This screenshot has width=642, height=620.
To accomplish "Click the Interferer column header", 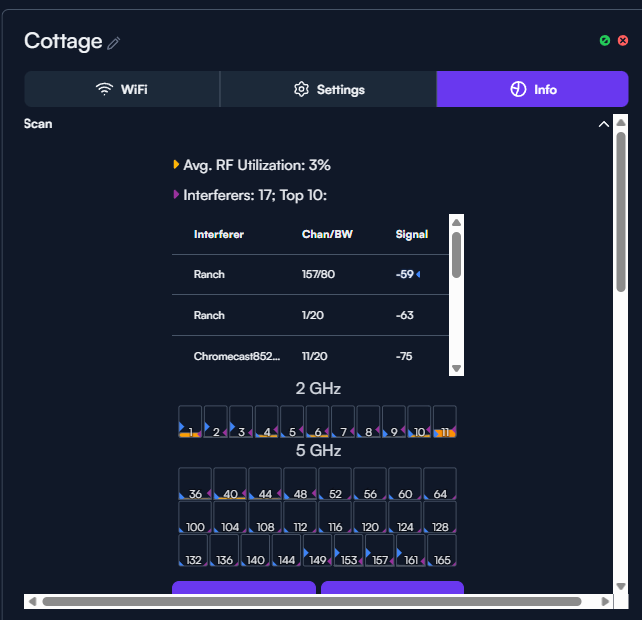I will point(219,234).
